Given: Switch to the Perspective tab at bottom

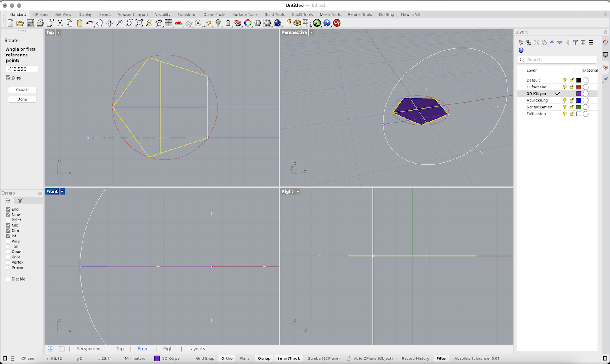Looking at the screenshot, I should click(x=89, y=349).
